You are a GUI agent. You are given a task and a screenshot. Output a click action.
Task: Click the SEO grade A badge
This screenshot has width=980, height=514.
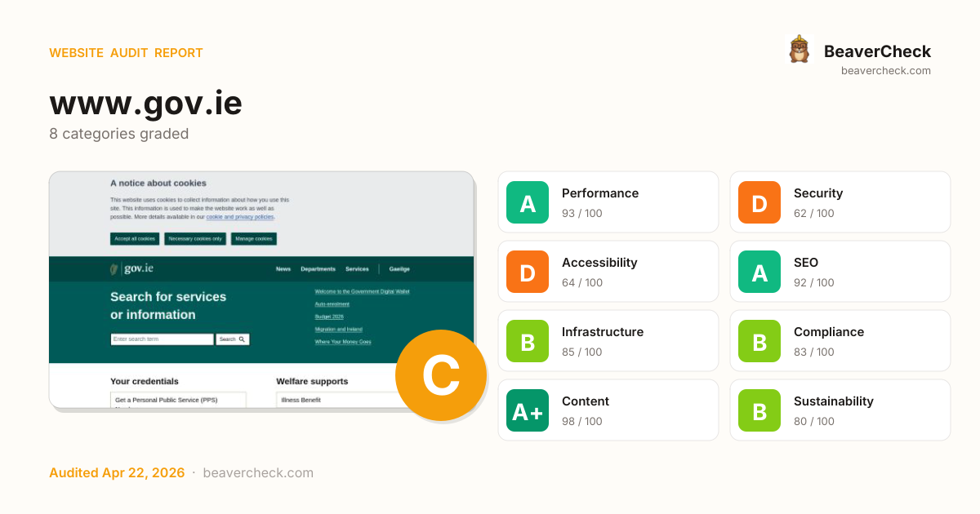pyautogui.click(x=759, y=272)
